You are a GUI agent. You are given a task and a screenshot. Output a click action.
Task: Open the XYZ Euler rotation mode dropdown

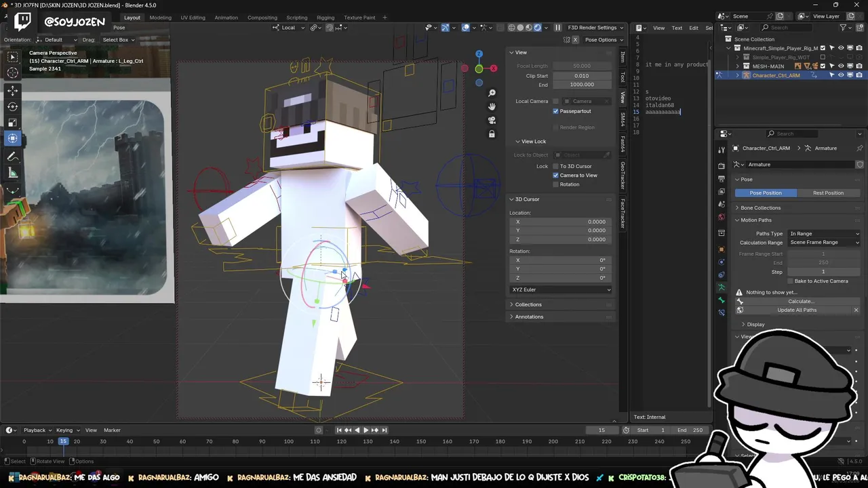[x=561, y=290]
